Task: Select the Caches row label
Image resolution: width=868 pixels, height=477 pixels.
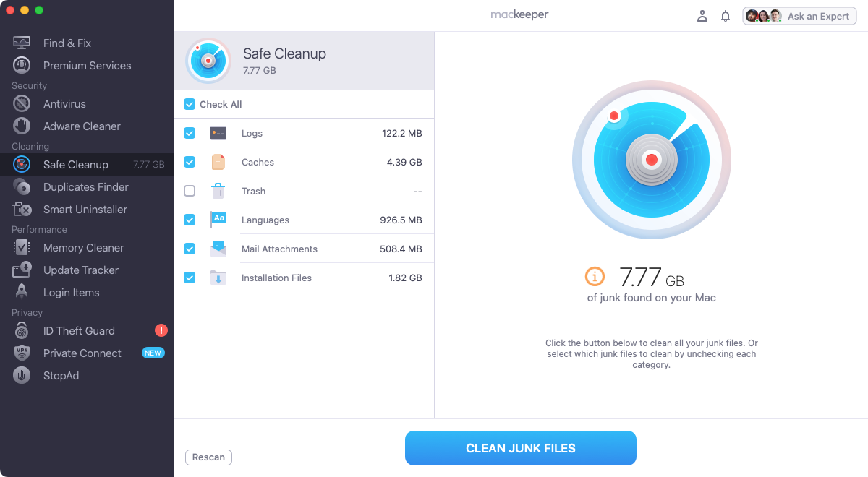Action: (x=258, y=162)
